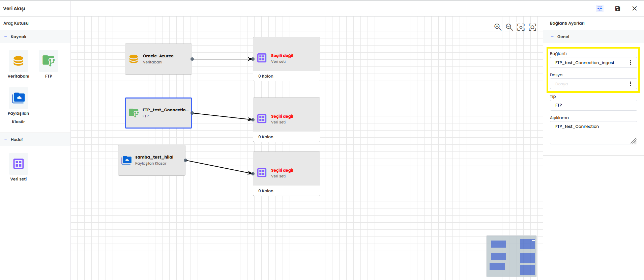Viewport: 644px width, 280px height.
Task: Zoom in on the canvas
Action: coord(498,27)
